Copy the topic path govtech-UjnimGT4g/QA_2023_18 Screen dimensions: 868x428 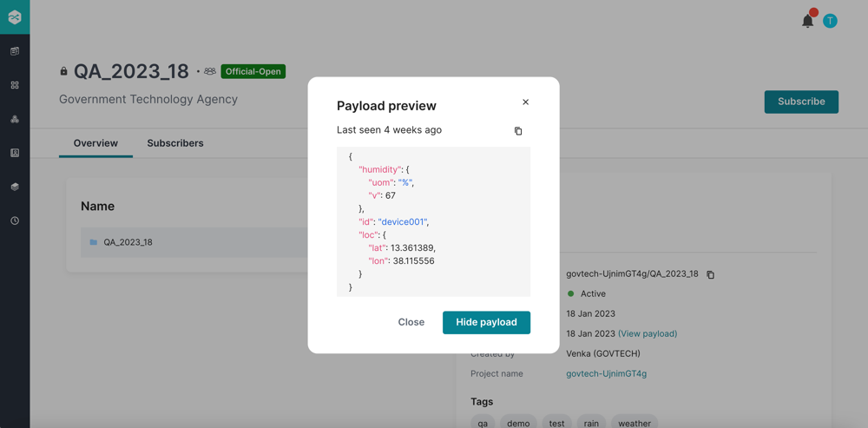pos(710,274)
